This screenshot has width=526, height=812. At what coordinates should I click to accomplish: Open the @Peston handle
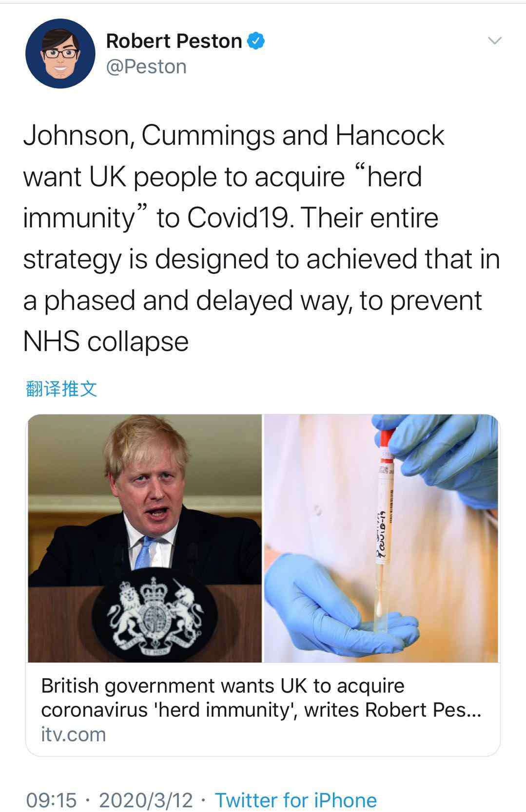pyautogui.click(x=146, y=67)
